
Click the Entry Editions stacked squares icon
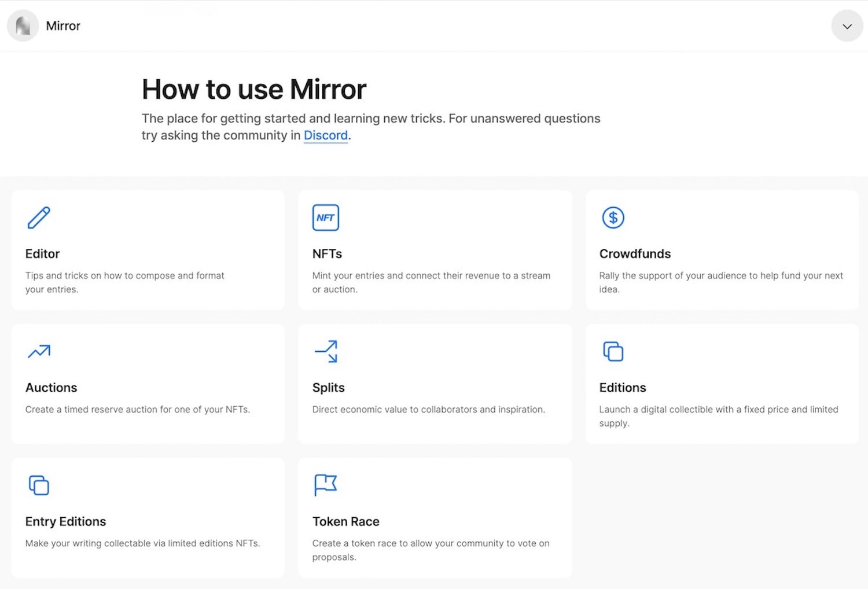39,485
